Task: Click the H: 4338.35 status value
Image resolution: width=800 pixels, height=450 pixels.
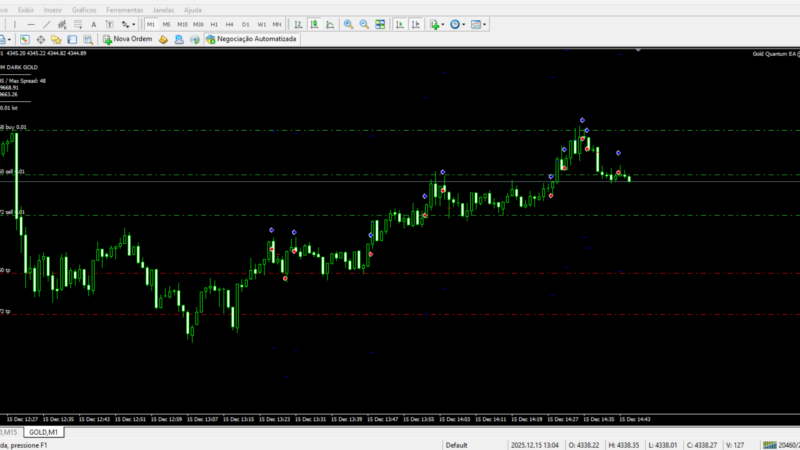Action: (x=624, y=445)
